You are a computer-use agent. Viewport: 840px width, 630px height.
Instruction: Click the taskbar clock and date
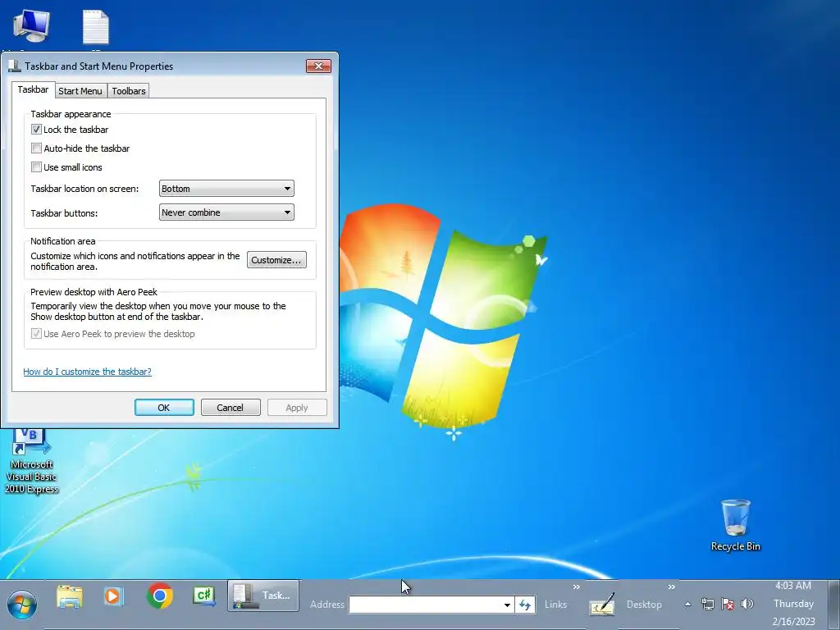[793, 604]
